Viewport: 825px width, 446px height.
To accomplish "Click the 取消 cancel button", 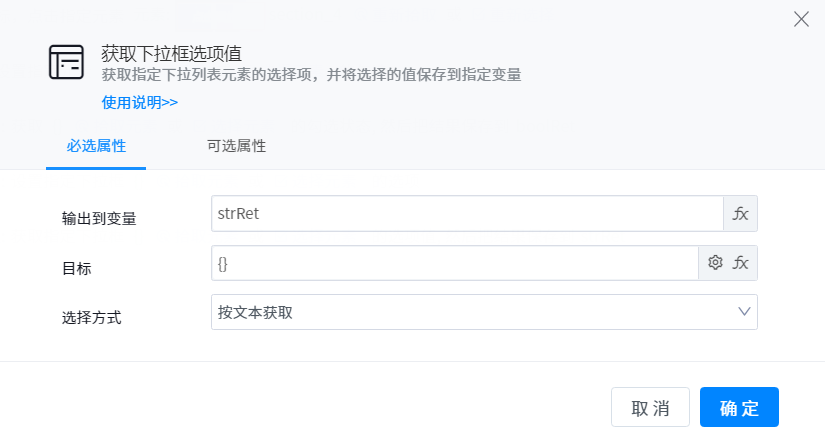I will pos(650,408).
